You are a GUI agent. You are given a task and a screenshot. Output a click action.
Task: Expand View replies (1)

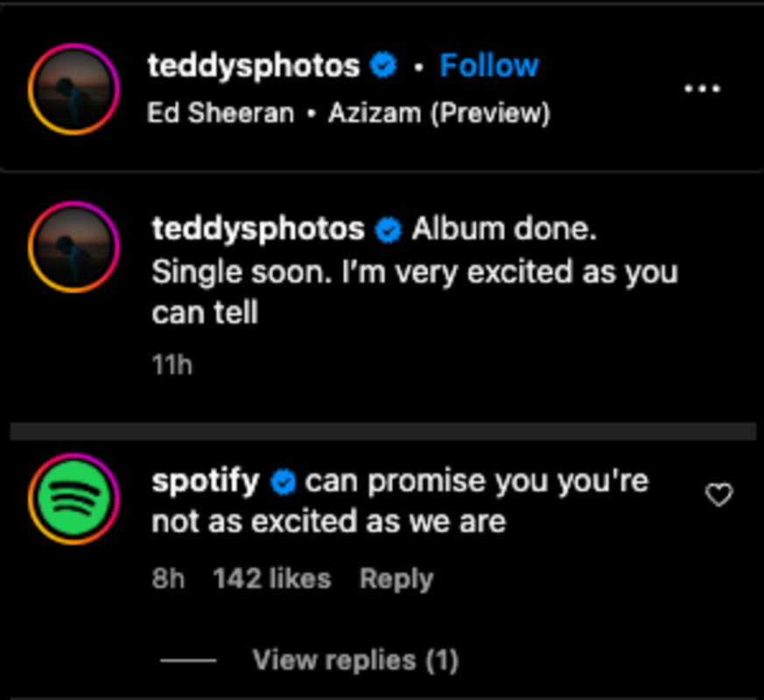[x=354, y=660]
